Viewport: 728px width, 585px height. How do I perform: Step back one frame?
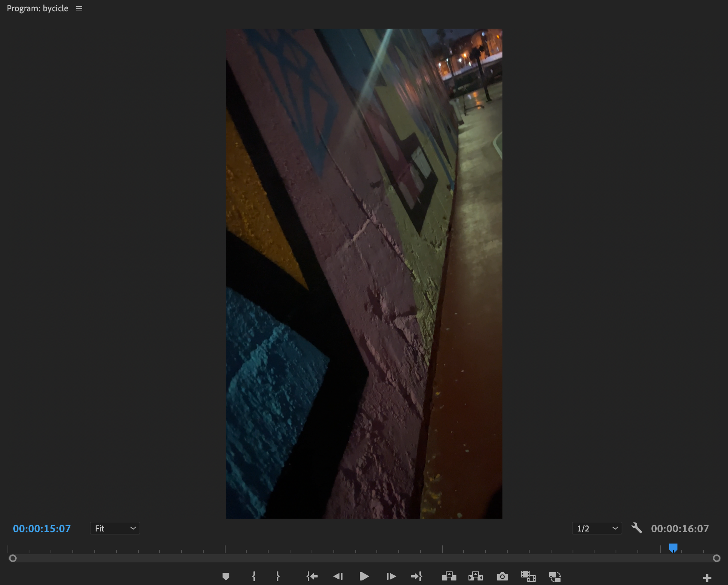(338, 576)
